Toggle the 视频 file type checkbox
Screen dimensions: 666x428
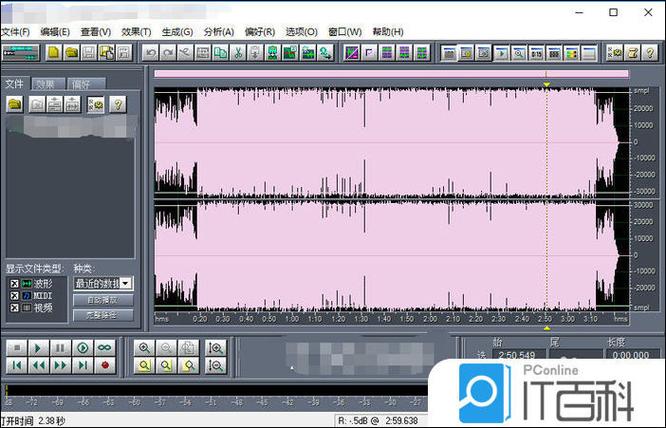click(13, 308)
